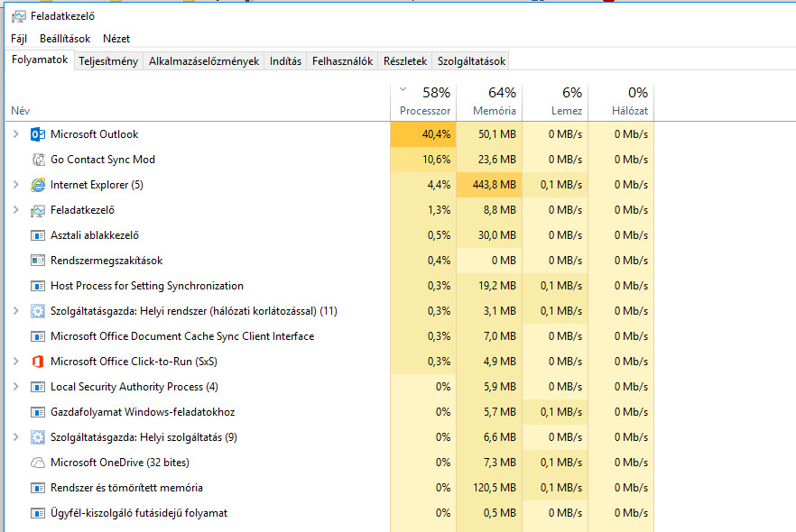Click the Microsoft Outlook process icon
Image resolution: width=796 pixels, height=532 pixels.
38,134
